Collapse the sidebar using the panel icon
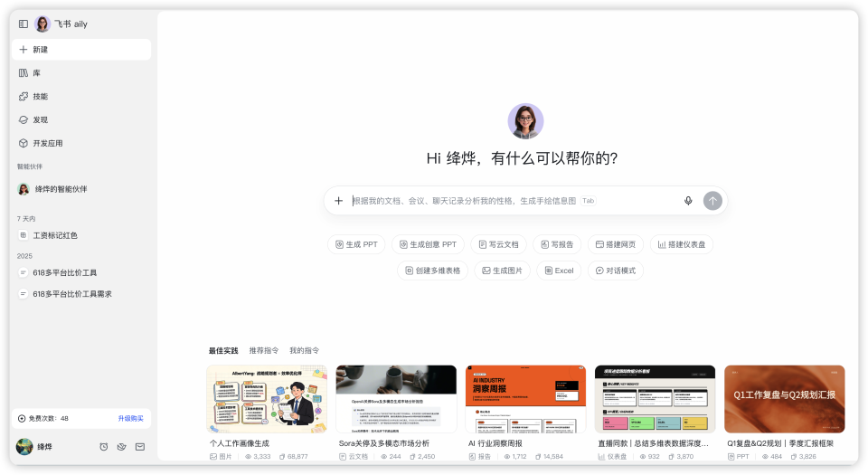 (x=24, y=24)
